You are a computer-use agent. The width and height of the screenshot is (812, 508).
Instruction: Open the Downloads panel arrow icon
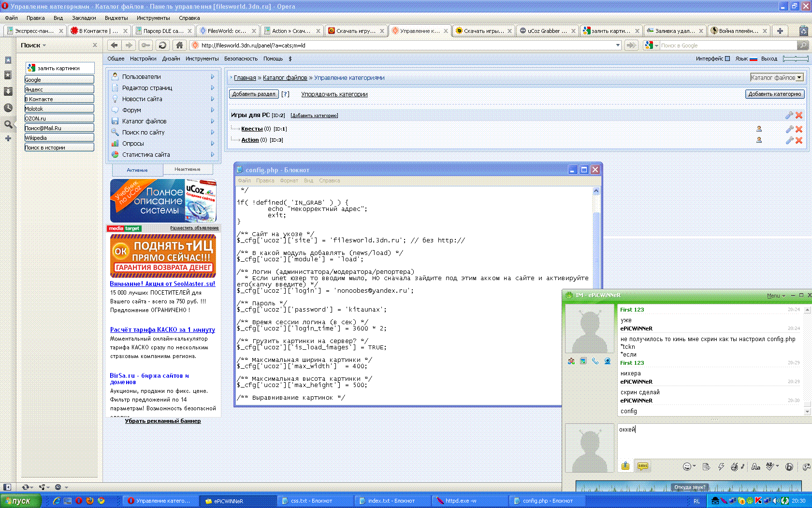point(8,91)
